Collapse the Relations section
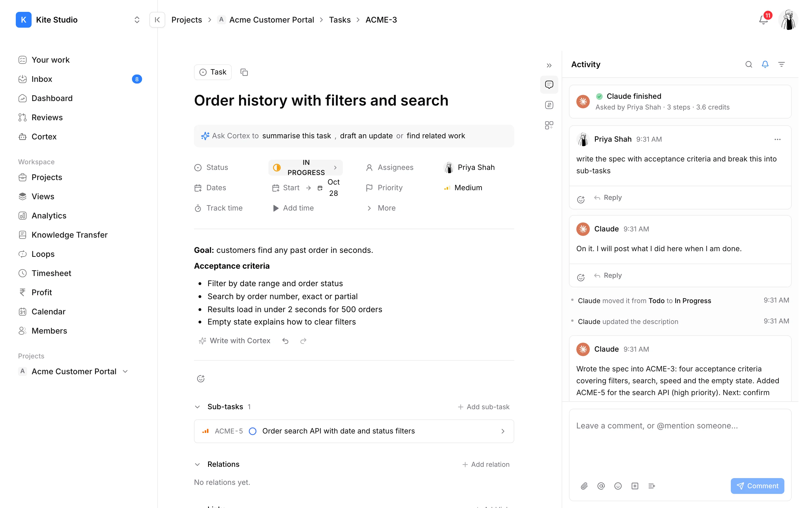This screenshot has width=812, height=508. click(x=197, y=464)
